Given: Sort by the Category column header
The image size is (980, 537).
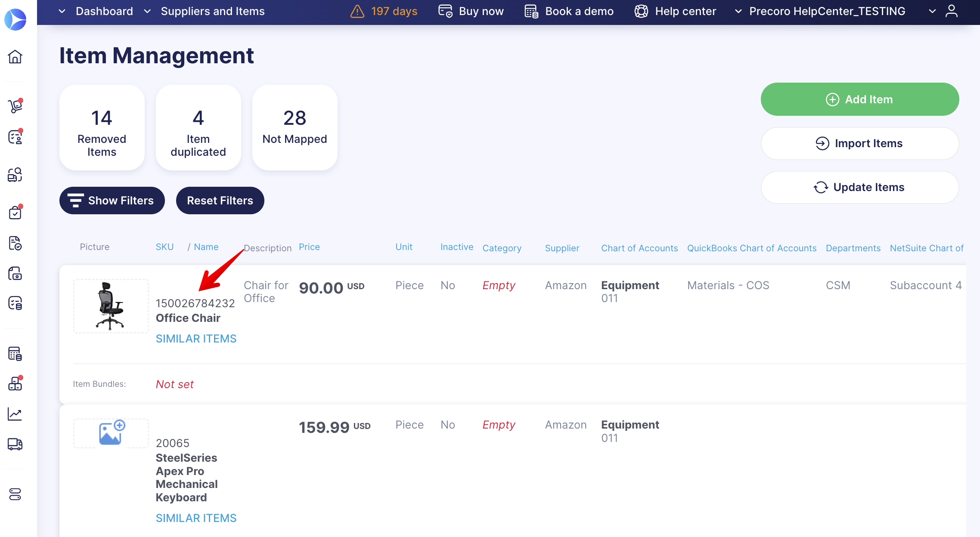Looking at the screenshot, I should click(x=502, y=248).
